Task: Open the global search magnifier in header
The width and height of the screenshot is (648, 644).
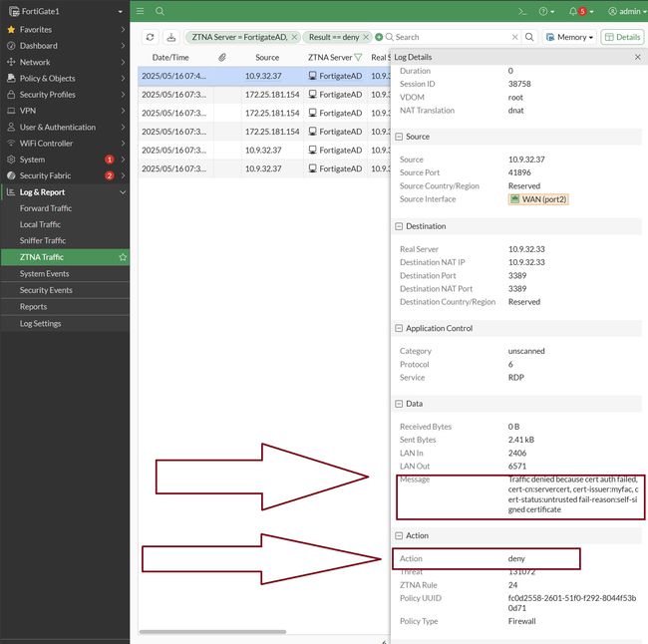Action: pyautogui.click(x=160, y=11)
